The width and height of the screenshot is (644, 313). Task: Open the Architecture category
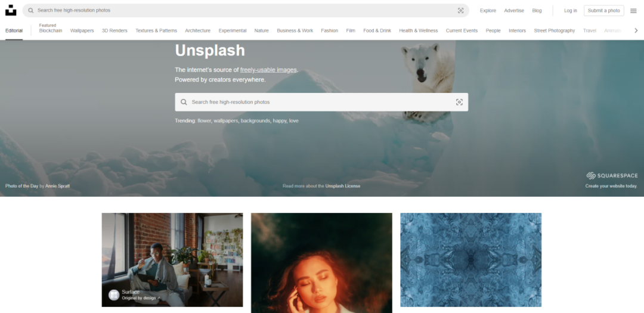[197, 31]
